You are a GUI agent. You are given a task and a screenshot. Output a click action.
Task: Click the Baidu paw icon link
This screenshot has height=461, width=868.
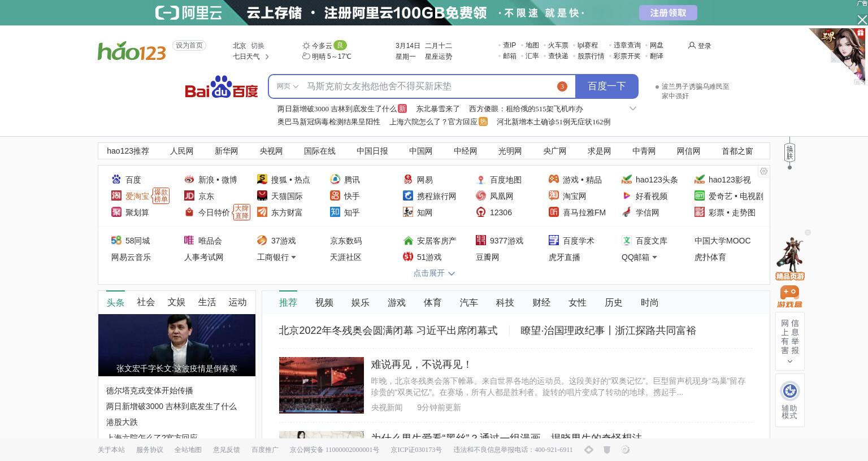[116, 180]
